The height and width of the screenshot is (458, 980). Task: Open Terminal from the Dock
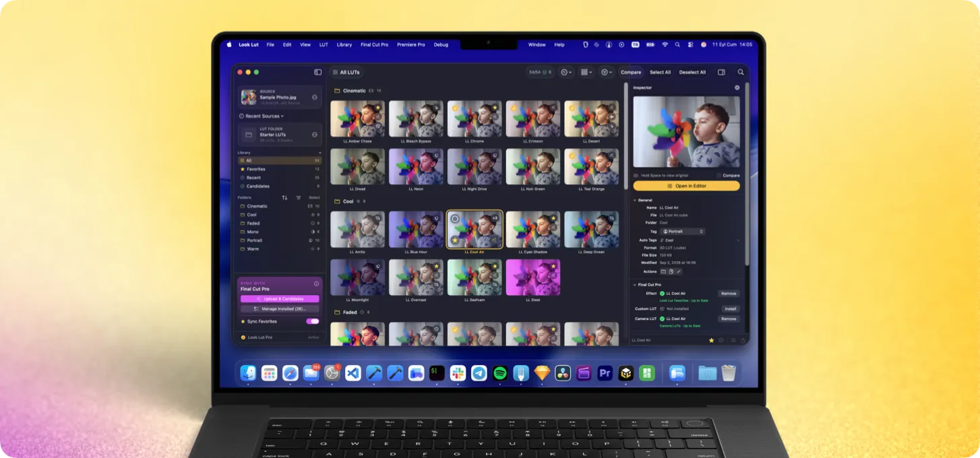pos(437,373)
